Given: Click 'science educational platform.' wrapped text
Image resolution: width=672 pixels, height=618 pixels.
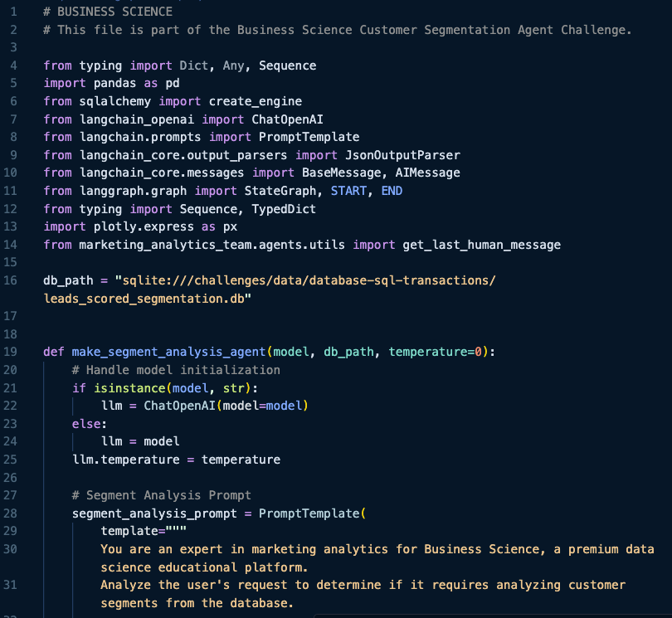Looking at the screenshot, I should [x=204, y=567].
